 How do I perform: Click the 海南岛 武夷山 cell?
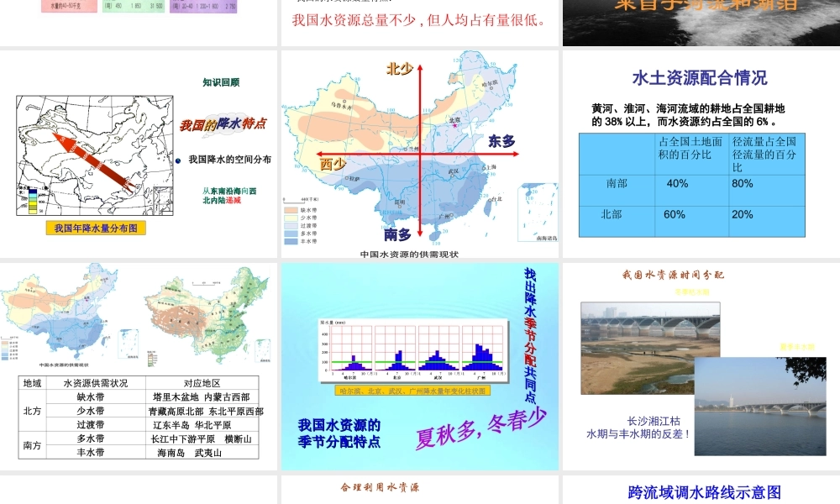pos(202,453)
